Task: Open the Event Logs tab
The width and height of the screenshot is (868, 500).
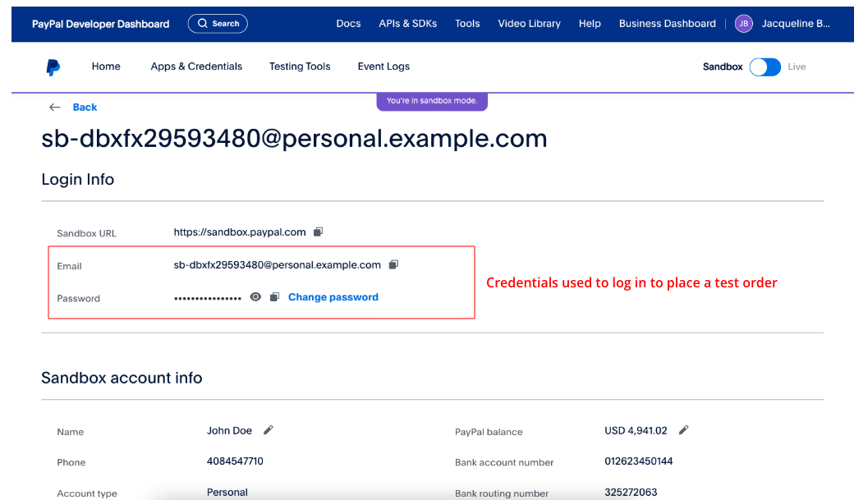Action: click(383, 67)
